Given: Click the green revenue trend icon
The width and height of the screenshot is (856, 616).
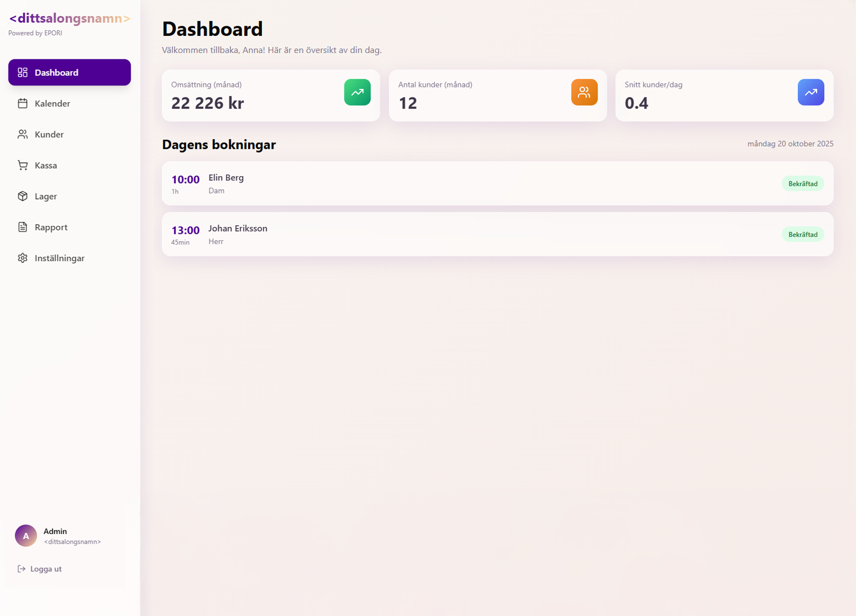Looking at the screenshot, I should click(357, 92).
